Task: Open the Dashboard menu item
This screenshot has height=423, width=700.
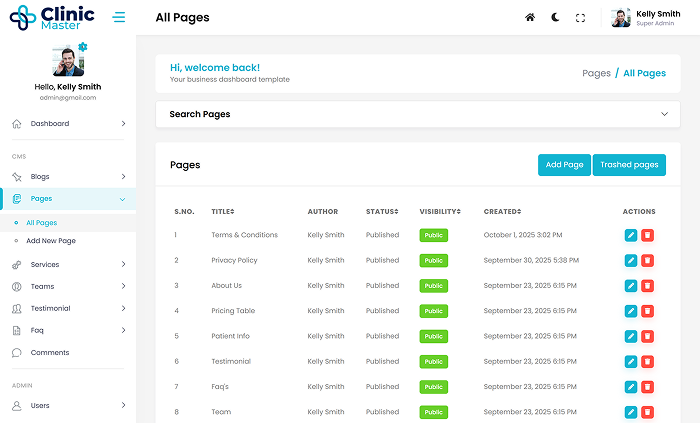Action: tap(68, 124)
